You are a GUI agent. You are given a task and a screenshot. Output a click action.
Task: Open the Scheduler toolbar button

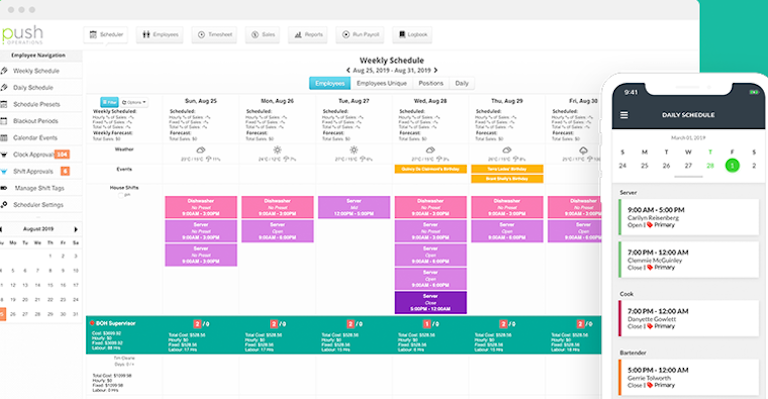[106, 35]
